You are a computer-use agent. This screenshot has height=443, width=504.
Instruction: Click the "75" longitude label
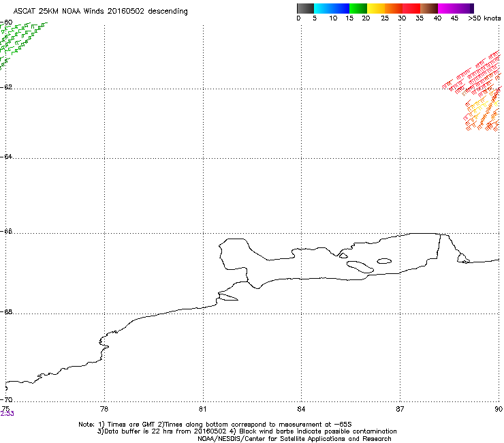point(5,409)
